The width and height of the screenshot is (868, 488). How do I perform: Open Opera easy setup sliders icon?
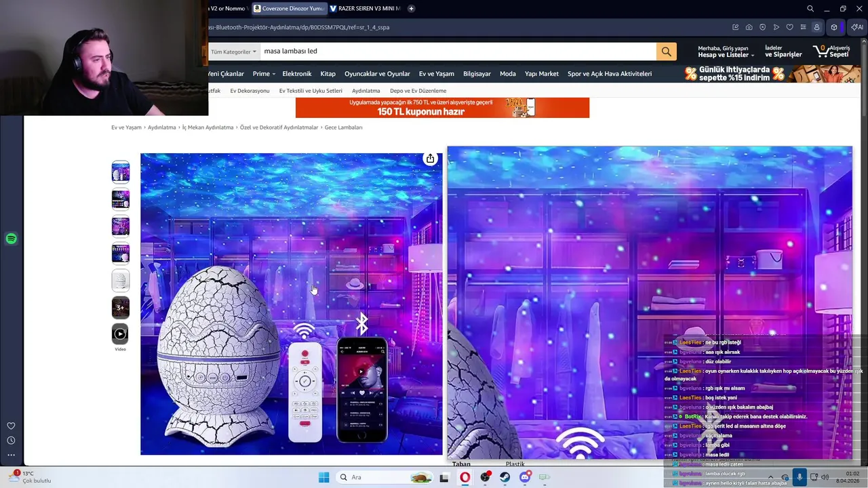click(x=803, y=27)
